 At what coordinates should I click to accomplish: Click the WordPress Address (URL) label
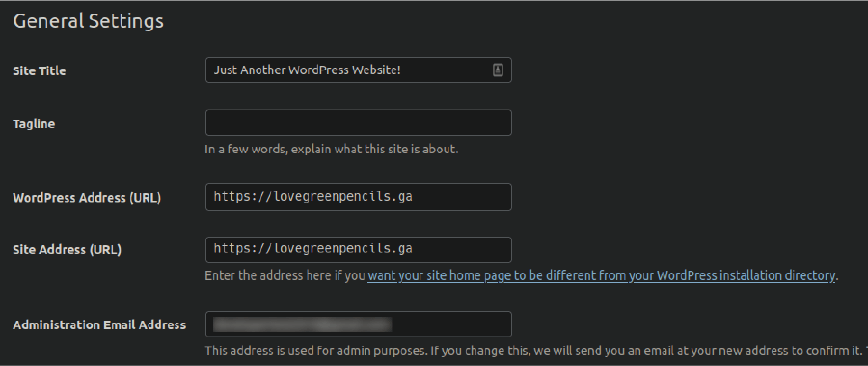coord(87,198)
